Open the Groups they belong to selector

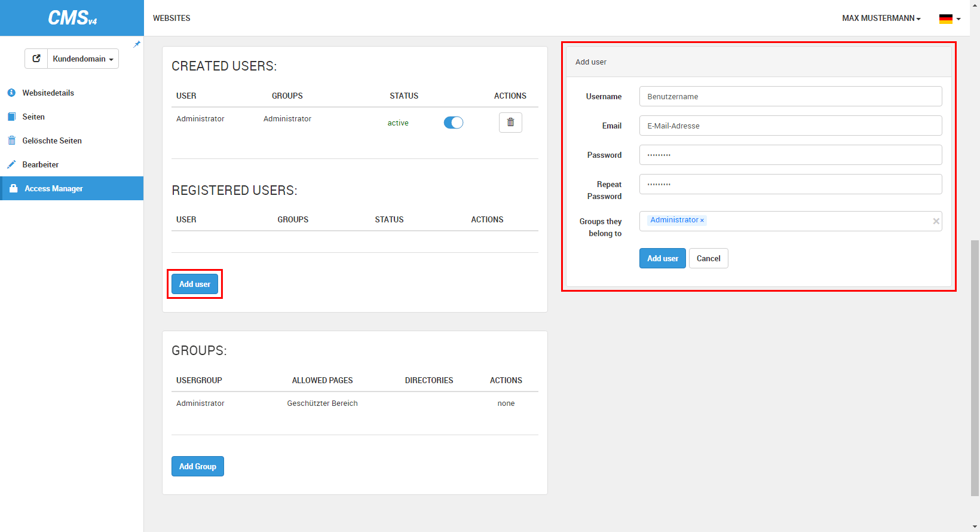[819, 221]
